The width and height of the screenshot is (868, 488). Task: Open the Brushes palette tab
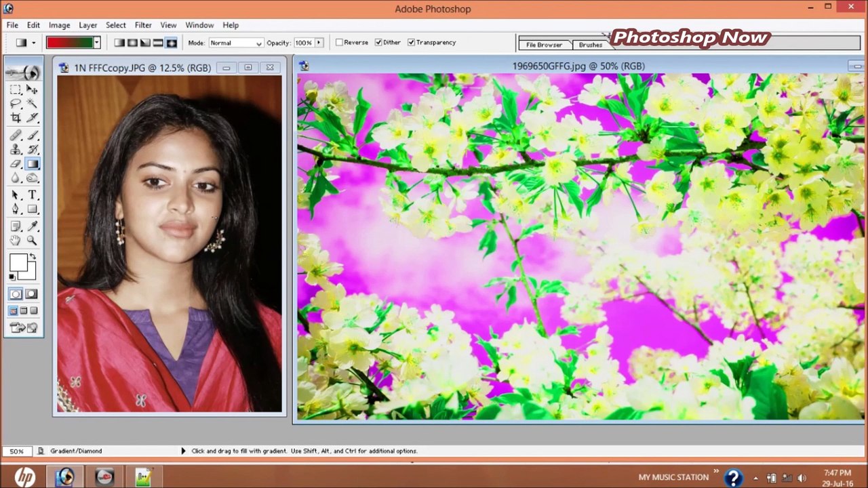[590, 45]
